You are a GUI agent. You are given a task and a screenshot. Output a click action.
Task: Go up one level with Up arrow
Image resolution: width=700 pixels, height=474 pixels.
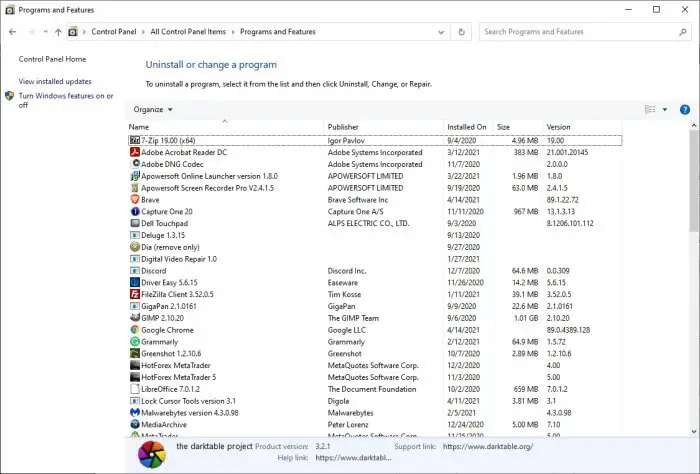[x=58, y=32]
